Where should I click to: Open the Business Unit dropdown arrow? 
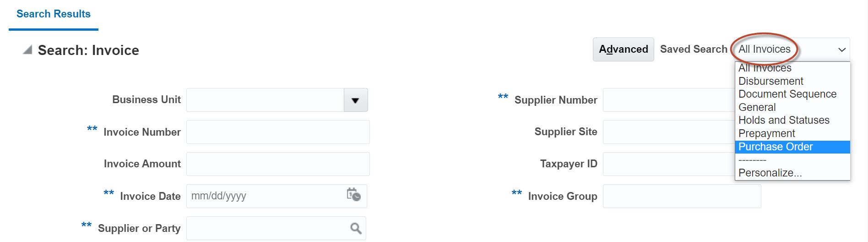pos(355,100)
